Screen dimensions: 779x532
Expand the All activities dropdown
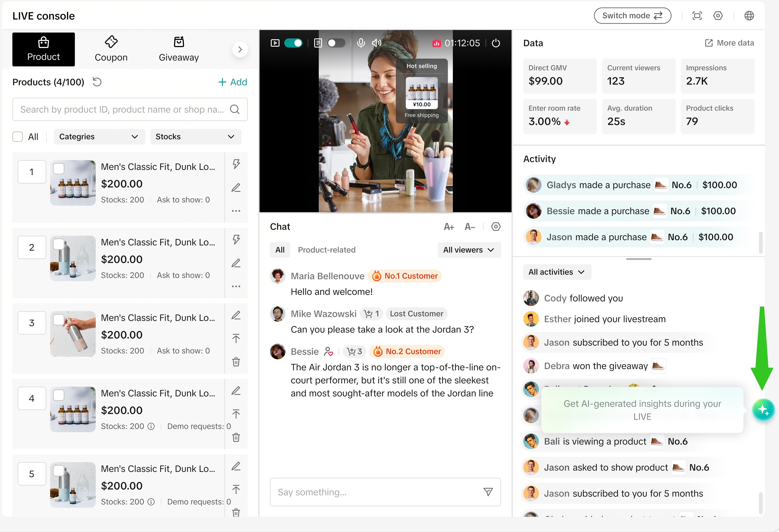pos(557,272)
